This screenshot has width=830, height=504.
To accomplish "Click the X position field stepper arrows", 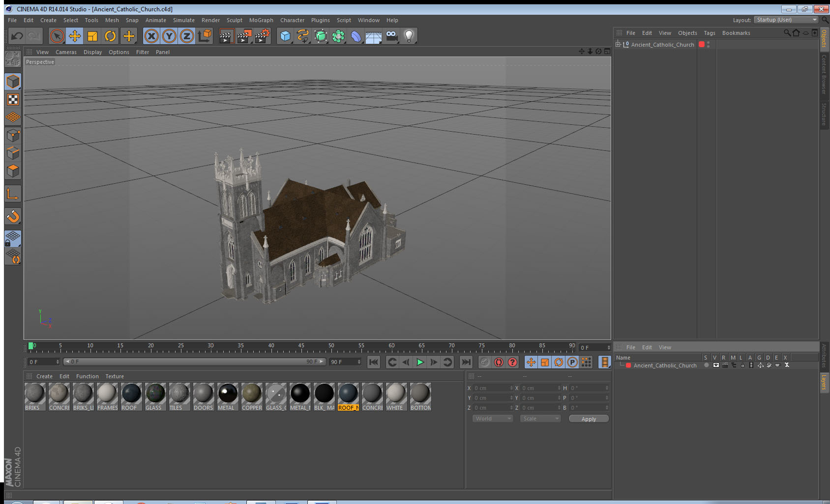I will pyautogui.click(x=511, y=388).
